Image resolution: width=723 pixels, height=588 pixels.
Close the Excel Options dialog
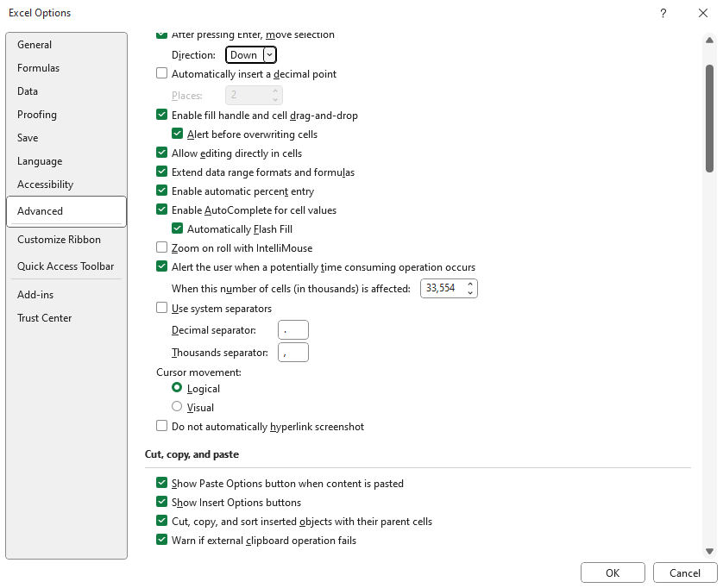pos(702,13)
